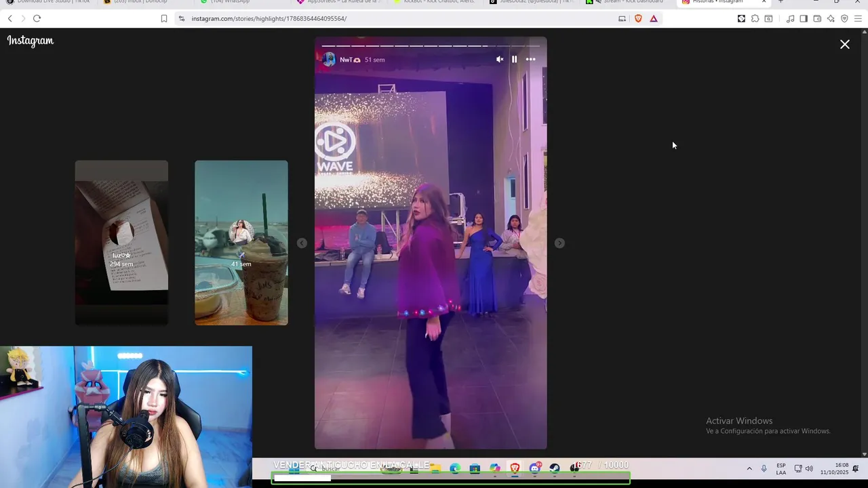Viewport: 868px width, 488px height.
Task: Click the story progress bar segments
Action: coord(431,46)
